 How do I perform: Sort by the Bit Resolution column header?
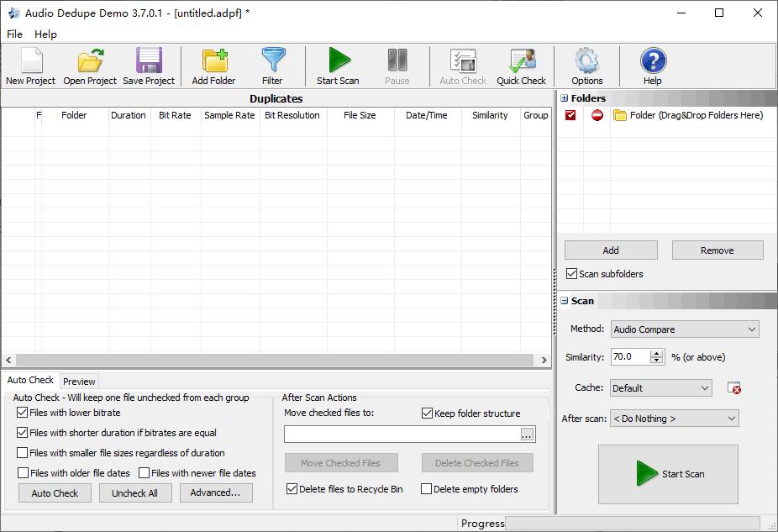[292, 115]
